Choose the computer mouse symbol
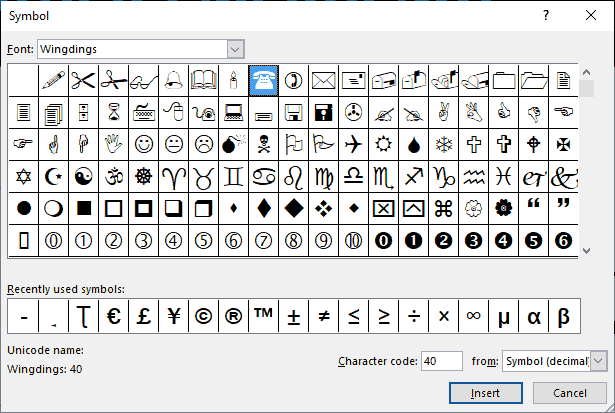Viewport: 615px width, 413px height. [x=173, y=113]
